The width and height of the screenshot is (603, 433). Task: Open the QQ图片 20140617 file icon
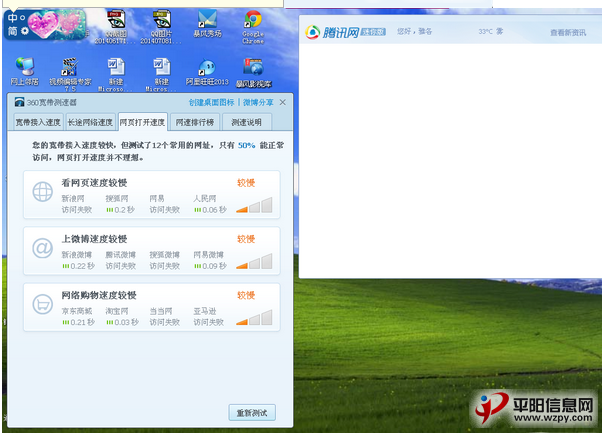(x=115, y=26)
